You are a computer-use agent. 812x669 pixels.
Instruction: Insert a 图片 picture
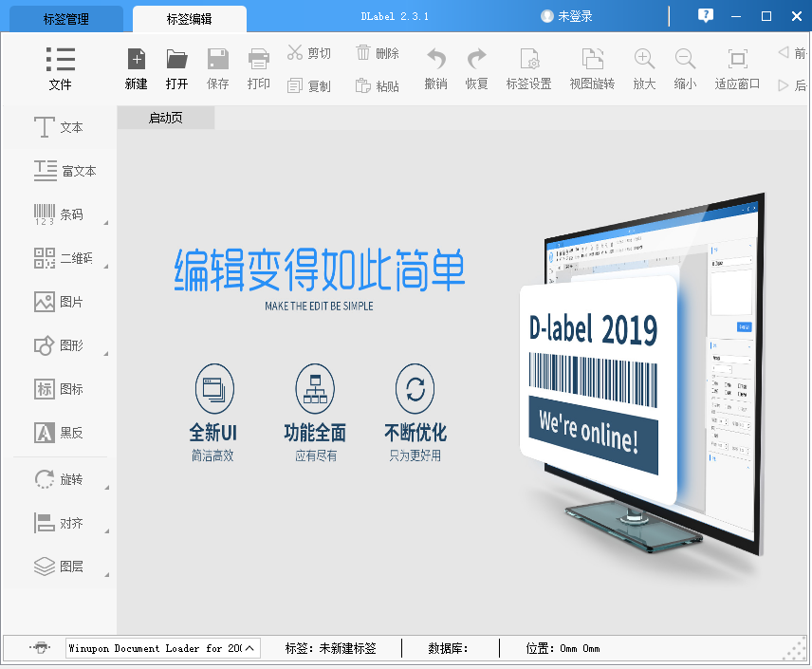(59, 302)
